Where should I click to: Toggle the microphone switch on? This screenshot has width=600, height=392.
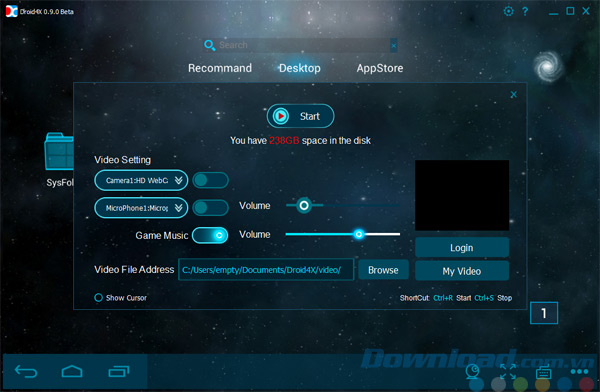coord(210,208)
